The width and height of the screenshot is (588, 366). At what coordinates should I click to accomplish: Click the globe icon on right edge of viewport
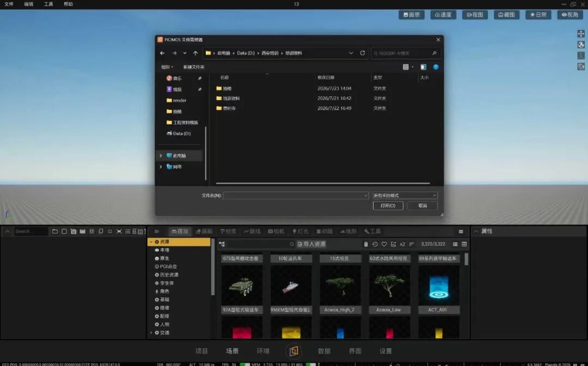point(581,45)
